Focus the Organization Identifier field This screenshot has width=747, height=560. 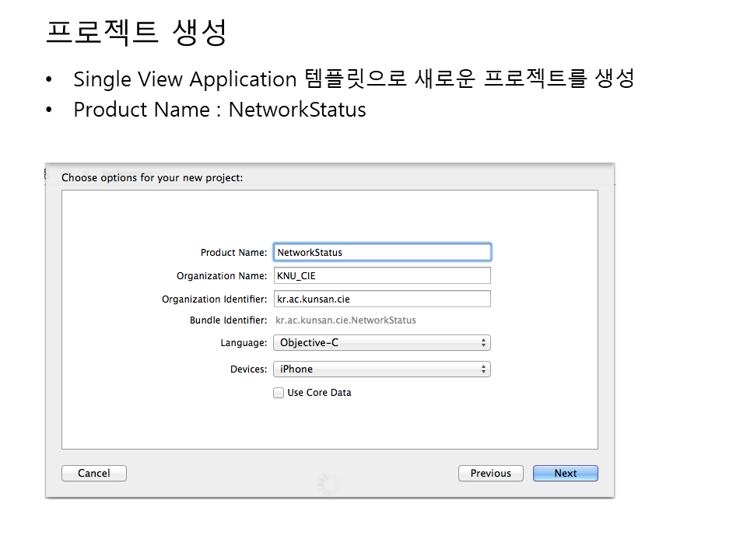[x=381, y=299]
